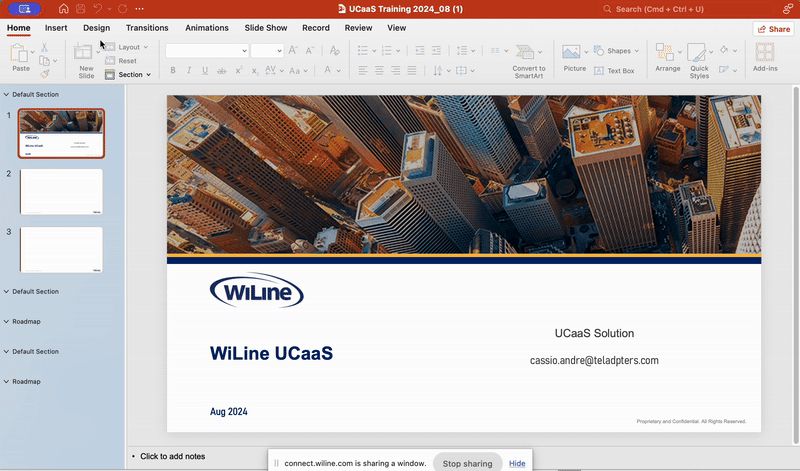Select the Format Painter brush icon
The image size is (800, 471).
[x=44, y=74]
